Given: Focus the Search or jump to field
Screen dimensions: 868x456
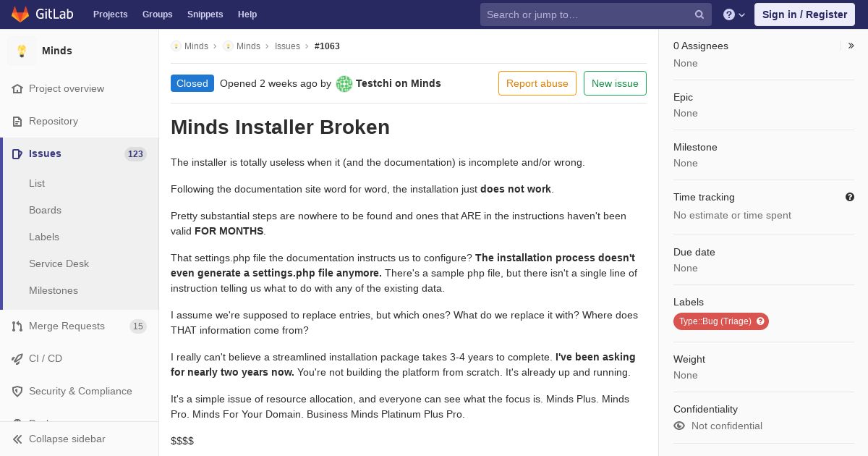Looking at the screenshot, I should (596, 14).
